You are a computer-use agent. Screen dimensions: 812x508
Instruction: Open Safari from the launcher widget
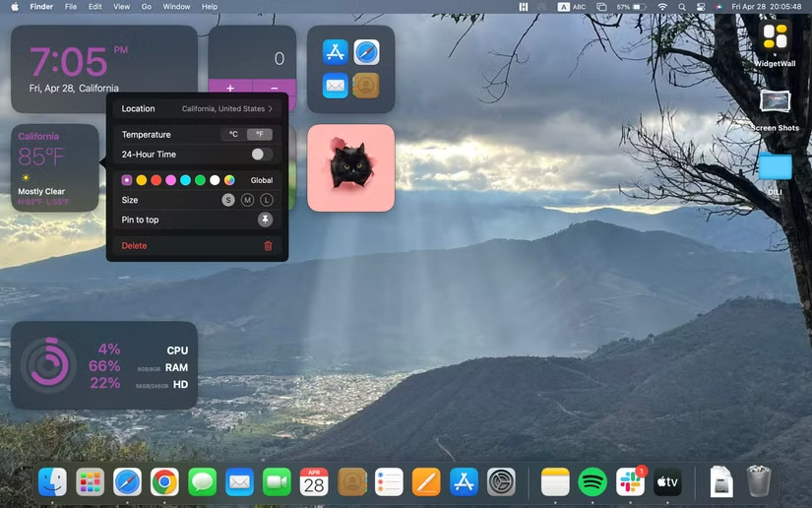pyautogui.click(x=366, y=52)
